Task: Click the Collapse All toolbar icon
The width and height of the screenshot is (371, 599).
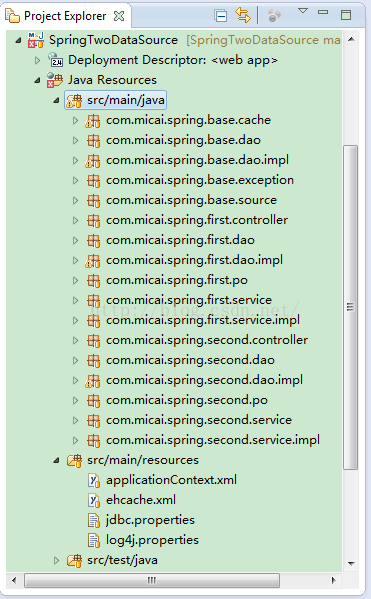Action: (x=221, y=16)
